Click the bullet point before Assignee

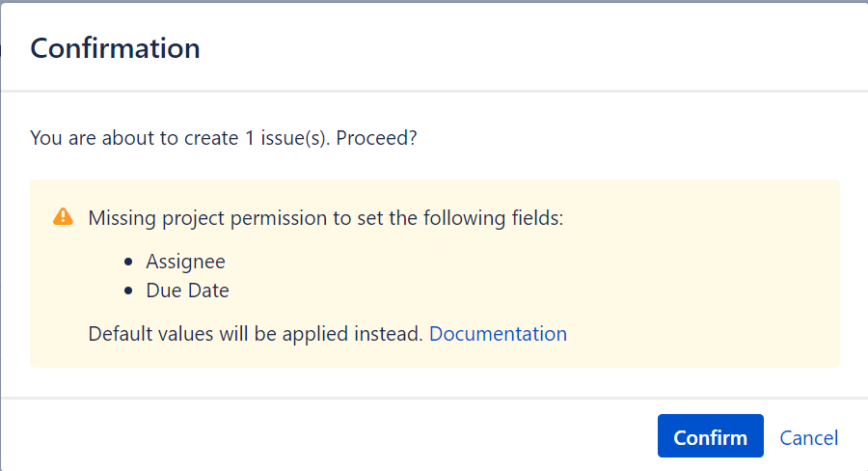[x=128, y=262]
